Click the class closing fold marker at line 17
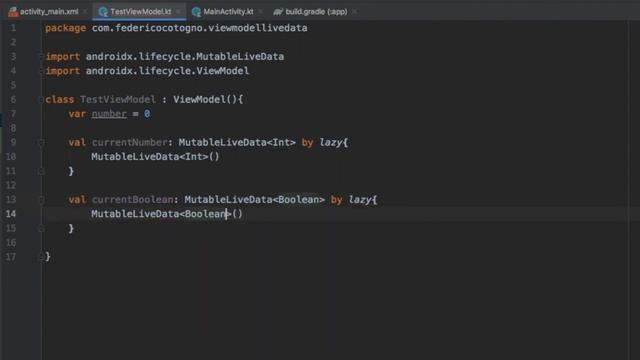Image resolution: width=640 pixels, height=360 pixels. point(41,257)
